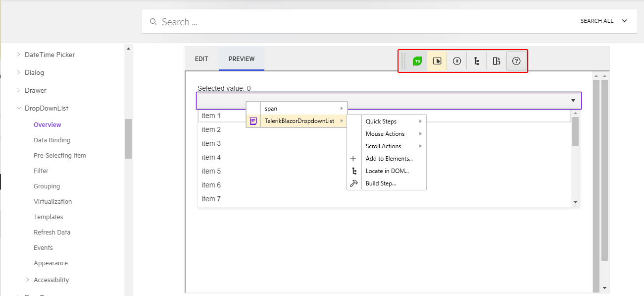This screenshot has width=644, height=296.
Task: Select item 3 in dropdown list
Action: (385, 143)
